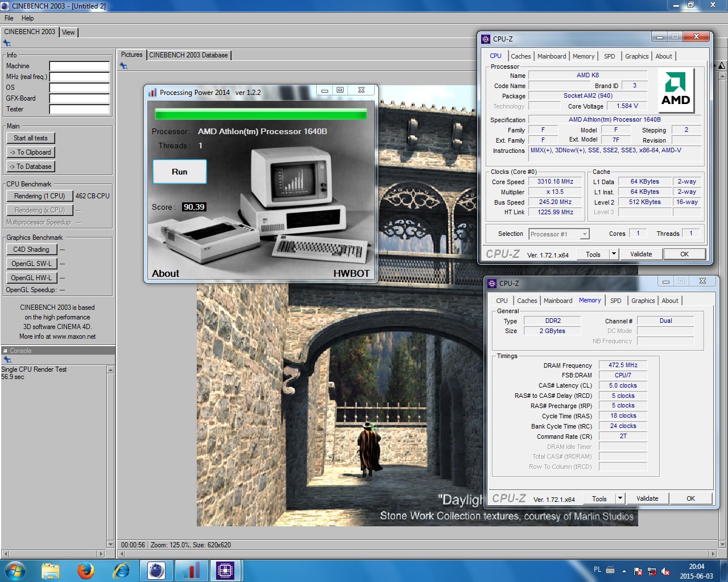Click the To Database button
Image resolution: width=728 pixels, height=582 pixels.
point(31,167)
